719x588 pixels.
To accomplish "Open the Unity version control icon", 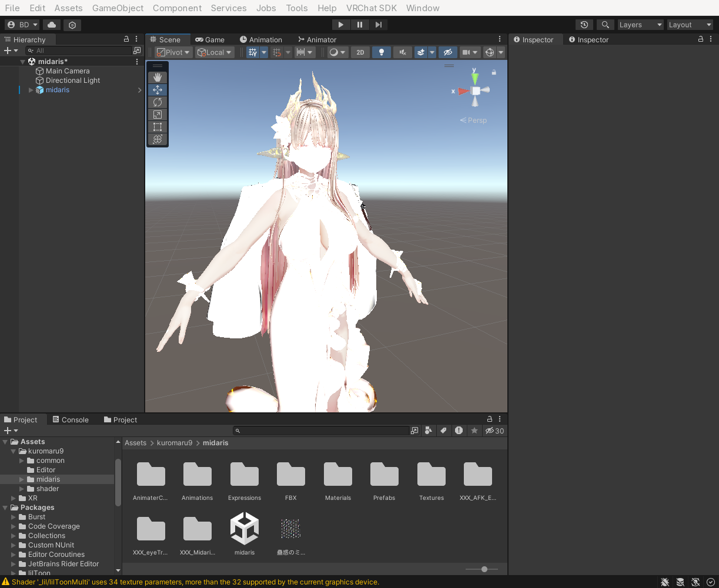I will click(72, 25).
